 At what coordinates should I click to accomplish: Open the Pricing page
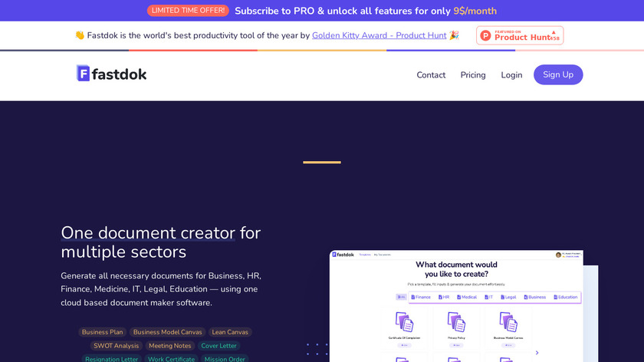click(x=473, y=75)
